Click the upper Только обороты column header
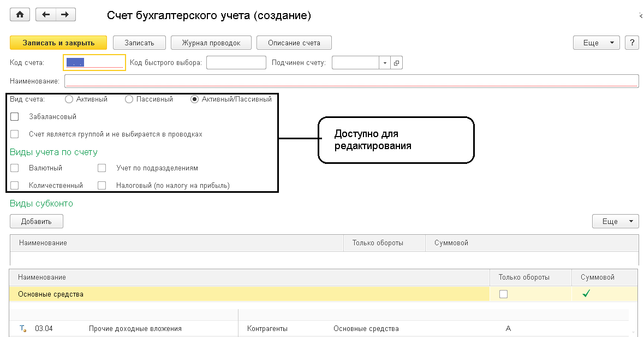This screenshot has height=337, width=644. pyautogui.click(x=384, y=243)
